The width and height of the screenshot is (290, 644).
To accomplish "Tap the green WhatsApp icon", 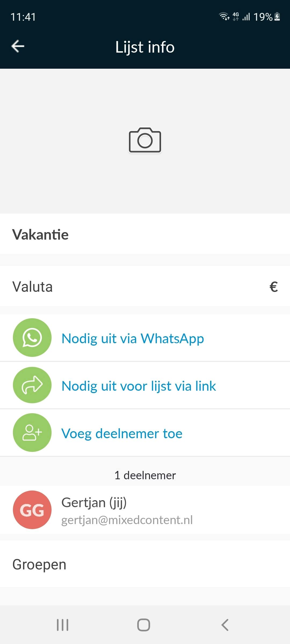I will pyautogui.click(x=32, y=338).
